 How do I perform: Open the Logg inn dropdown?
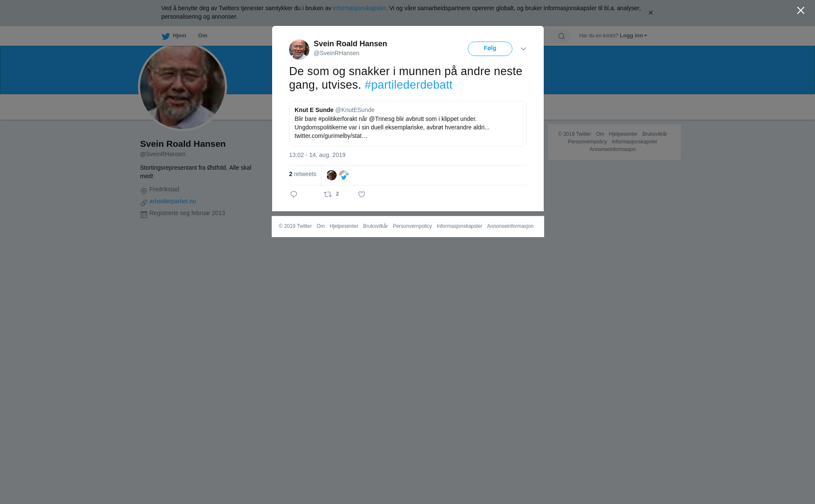(x=633, y=36)
